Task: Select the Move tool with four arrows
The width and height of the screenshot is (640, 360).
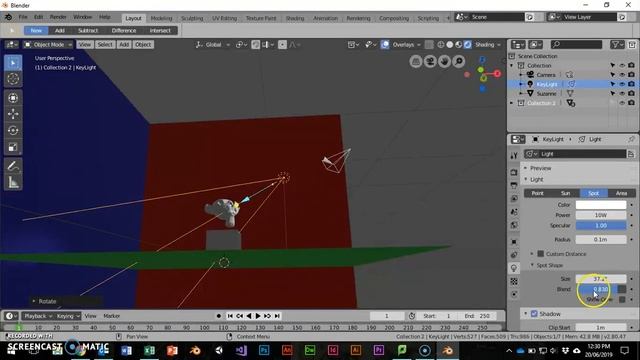Action: [13, 114]
